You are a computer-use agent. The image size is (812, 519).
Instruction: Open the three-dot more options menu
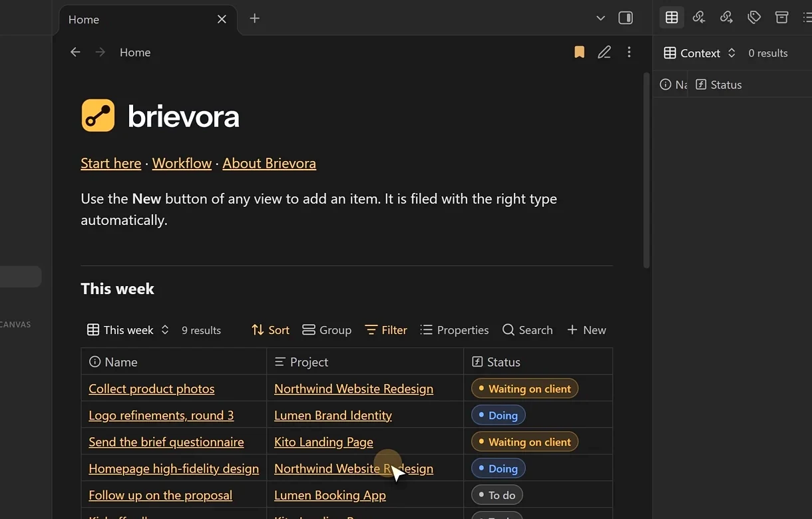pyautogui.click(x=629, y=52)
